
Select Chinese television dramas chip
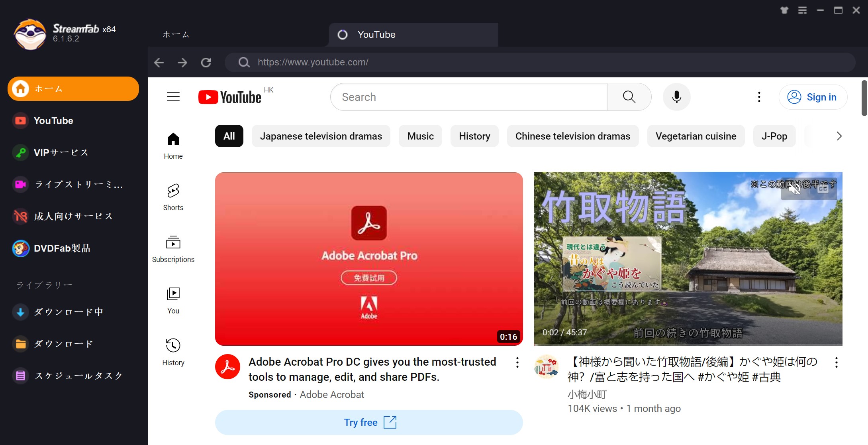pyautogui.click(x=573, y=136)
